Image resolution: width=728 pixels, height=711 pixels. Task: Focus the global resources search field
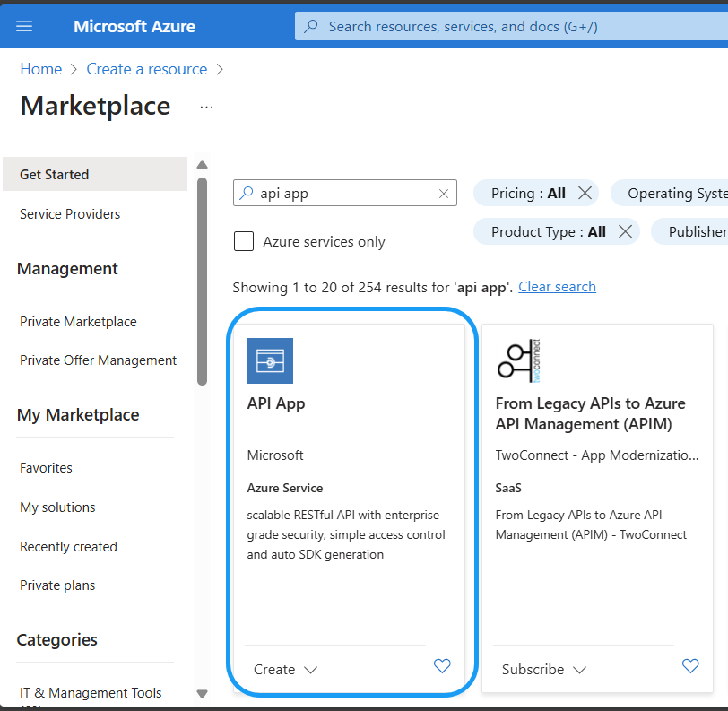pos(511,27)
